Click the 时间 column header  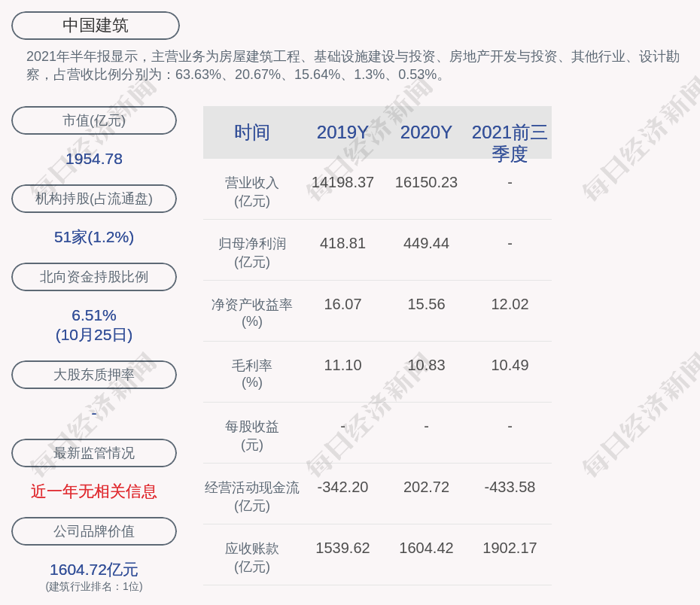coord(252,132)
